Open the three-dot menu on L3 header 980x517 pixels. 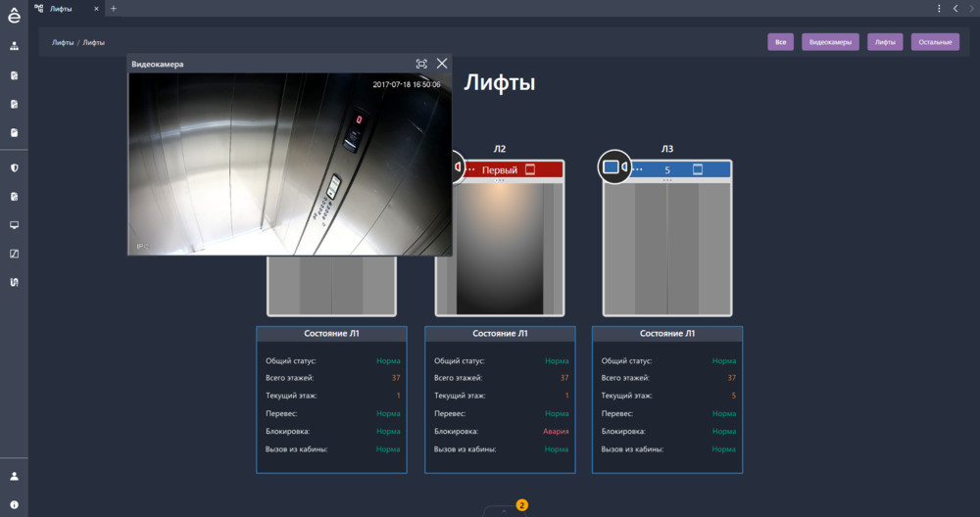[638, 169]
